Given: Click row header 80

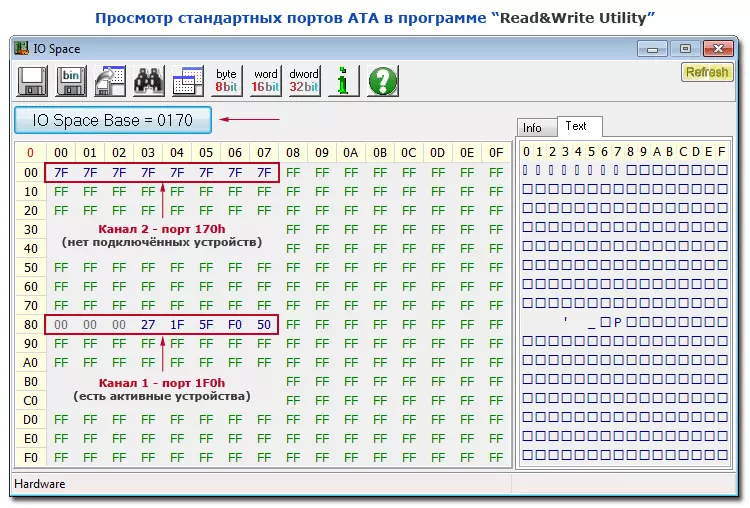Looking at the screenshot, I should (x=31, y=325).
